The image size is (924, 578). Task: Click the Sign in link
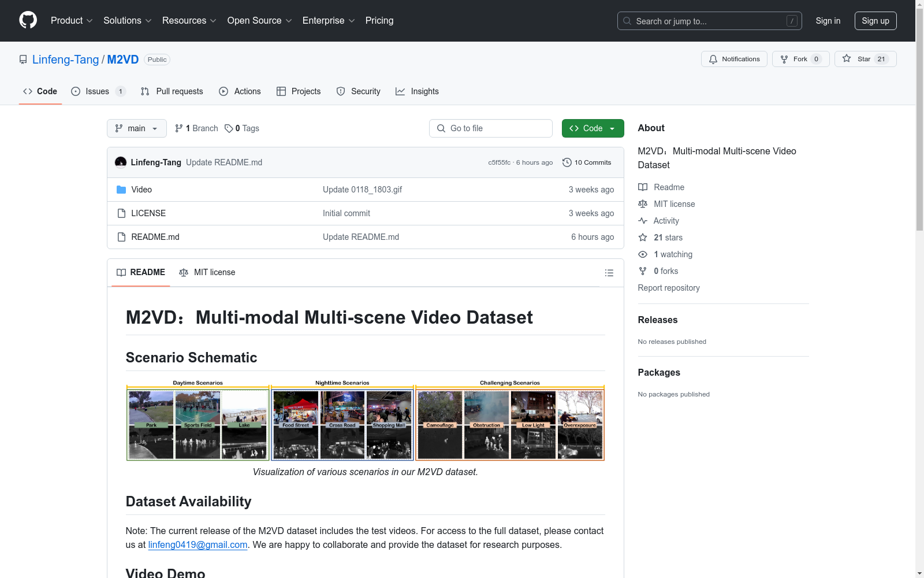point(828,21)
